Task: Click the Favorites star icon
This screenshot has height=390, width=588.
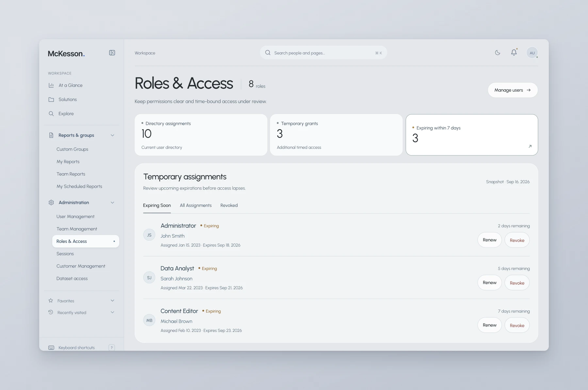Action: point(51,300)
